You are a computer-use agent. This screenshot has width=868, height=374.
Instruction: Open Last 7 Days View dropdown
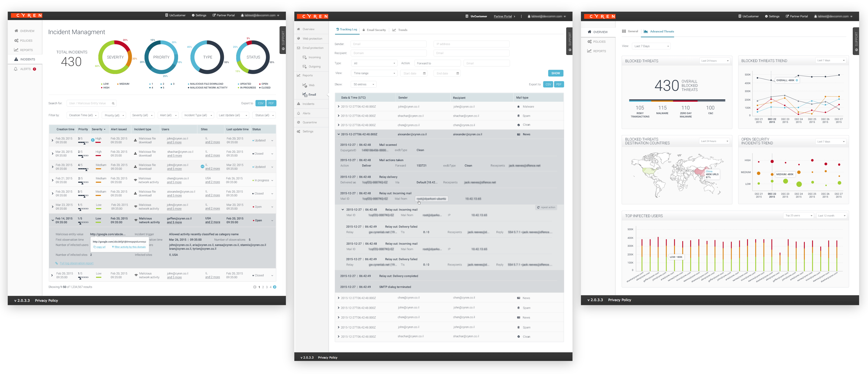651,46
